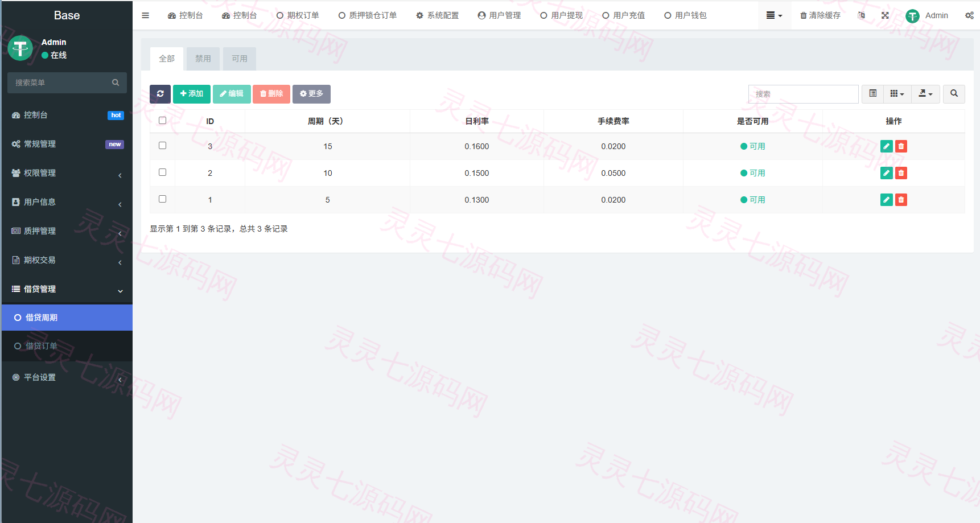Open the export data dropdown

pyautogui.click(x=925, y=94)
